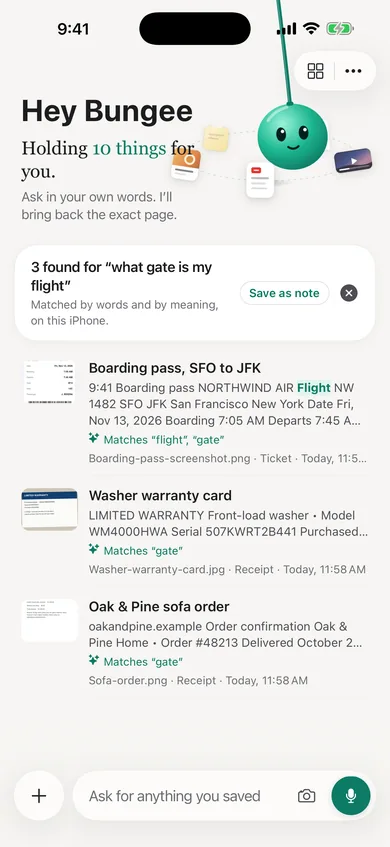Tap the green "10 things" link
Viewport: 390px width, 847px height.
(x=129, y=148)
